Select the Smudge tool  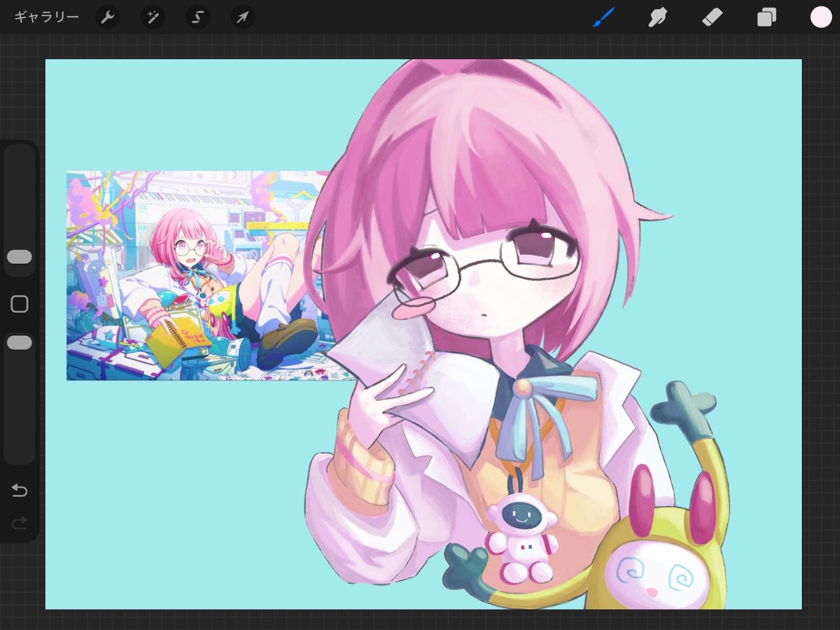(657, 17)
